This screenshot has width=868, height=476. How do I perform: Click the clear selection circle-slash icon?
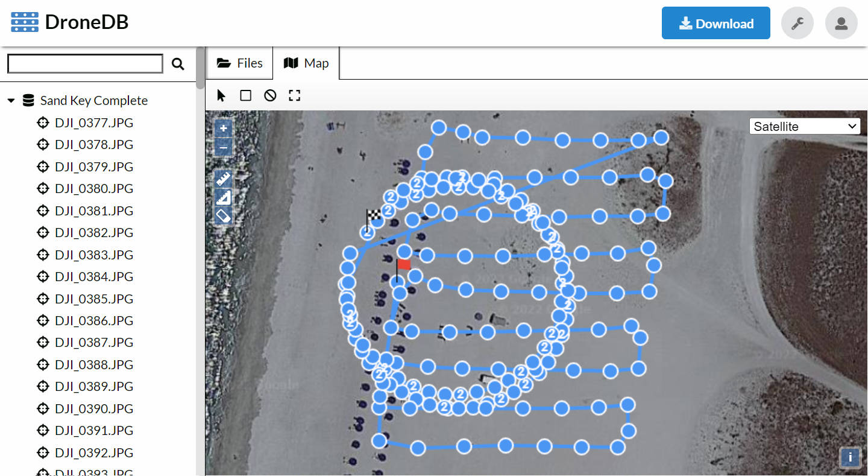(x=270, y=95)
